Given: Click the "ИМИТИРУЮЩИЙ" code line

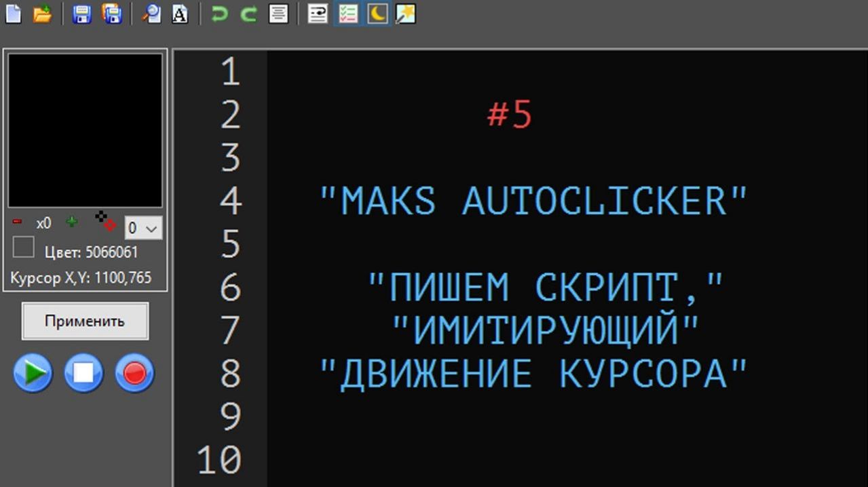Looking at the screenshot, I should (546, 330).
